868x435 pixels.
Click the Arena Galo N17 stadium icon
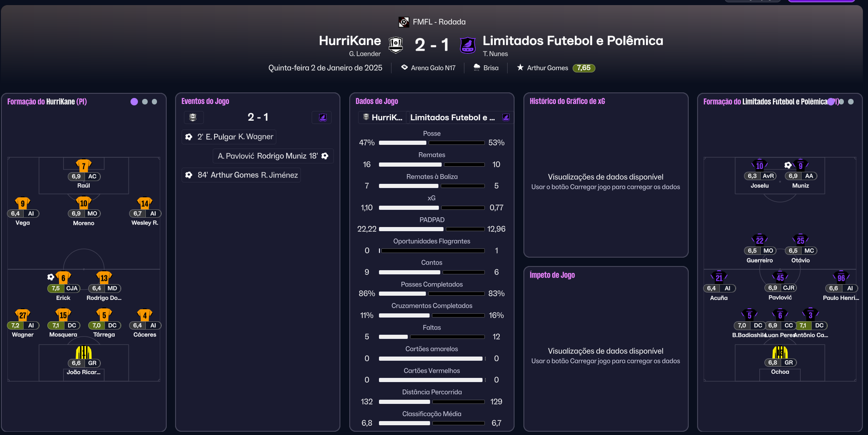405,67
